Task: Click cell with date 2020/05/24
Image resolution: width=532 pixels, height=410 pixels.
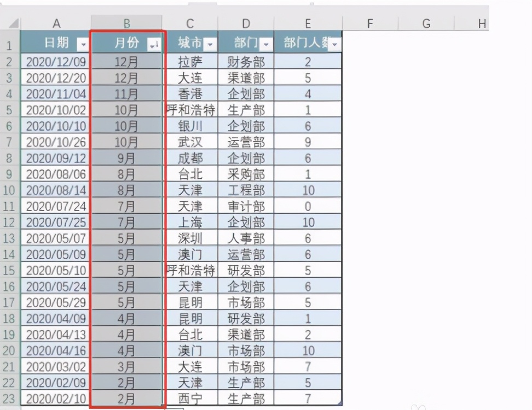Action: pos(56,286)
